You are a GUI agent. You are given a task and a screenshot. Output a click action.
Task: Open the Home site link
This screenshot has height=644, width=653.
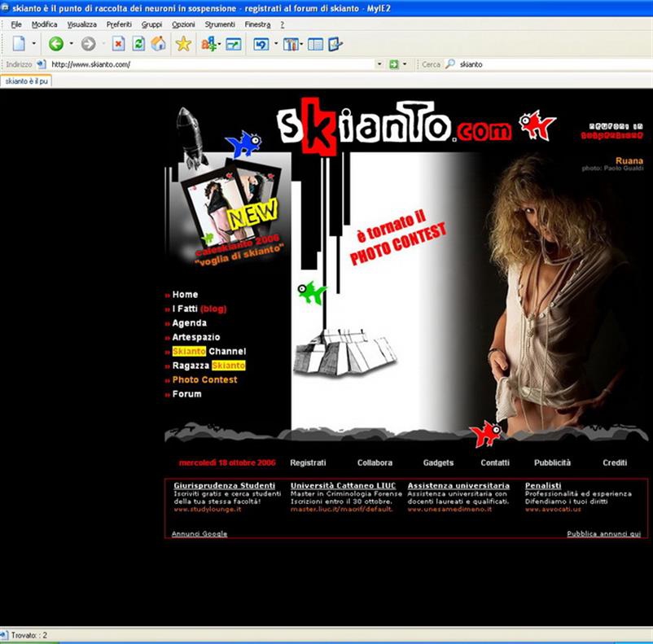[185, 295]
